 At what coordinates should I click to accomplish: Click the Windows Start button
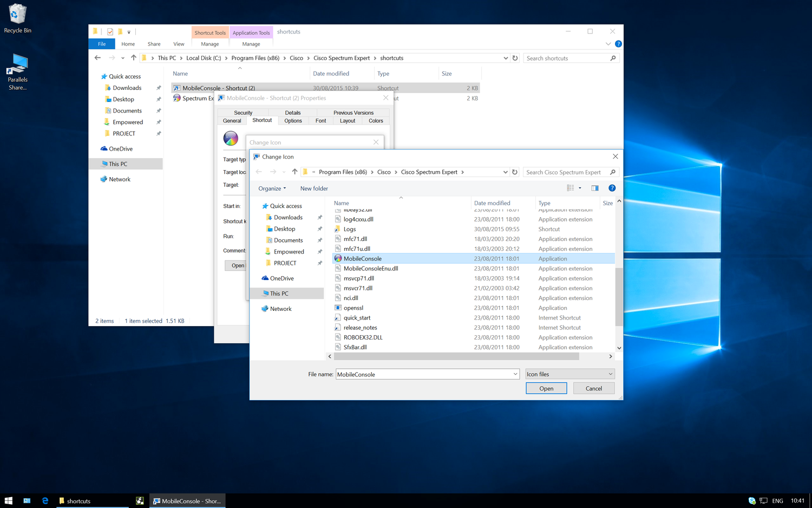pos(9,501)
